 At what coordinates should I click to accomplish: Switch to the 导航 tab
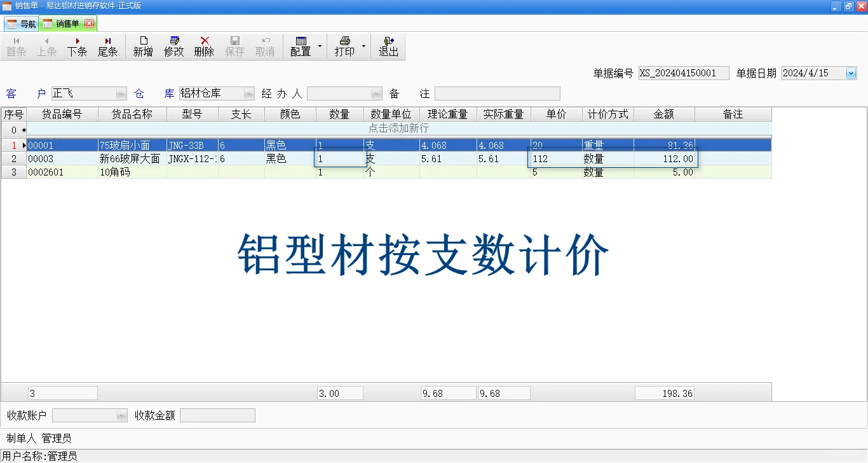click(22, 23)
